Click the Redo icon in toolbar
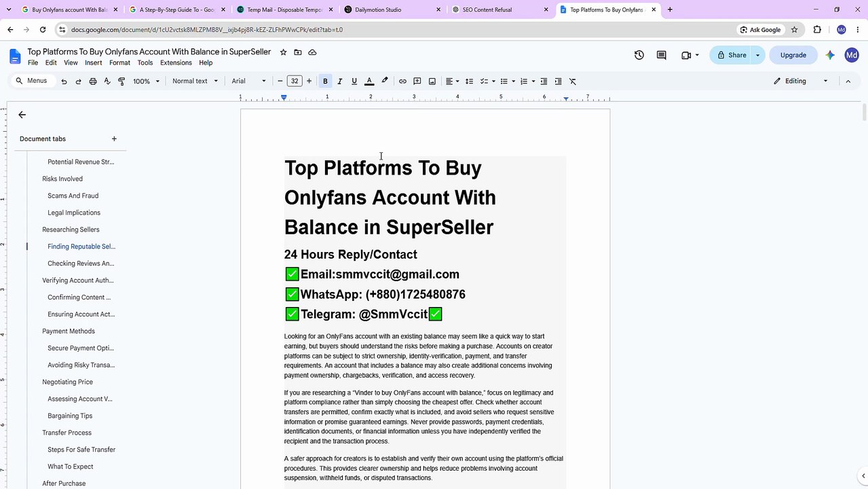Screen dimensions: 868x489 [78, 81]
